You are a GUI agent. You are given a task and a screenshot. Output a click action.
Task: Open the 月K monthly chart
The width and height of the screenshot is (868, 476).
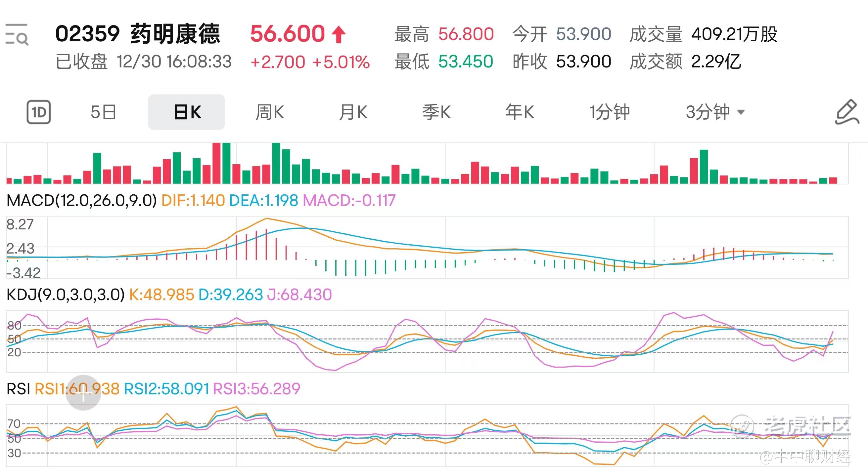tap(353, 112)
